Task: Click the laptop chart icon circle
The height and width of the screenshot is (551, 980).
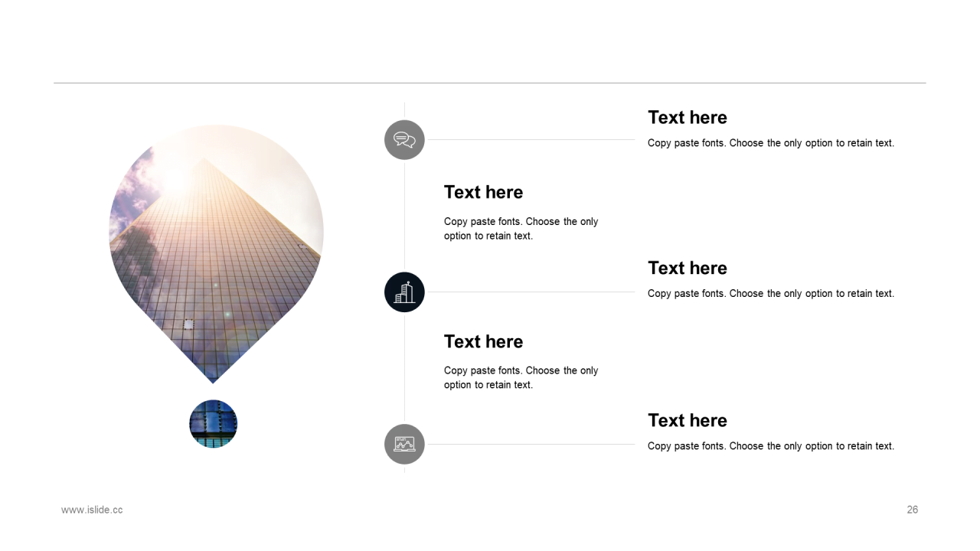Action: pos(404,444)
